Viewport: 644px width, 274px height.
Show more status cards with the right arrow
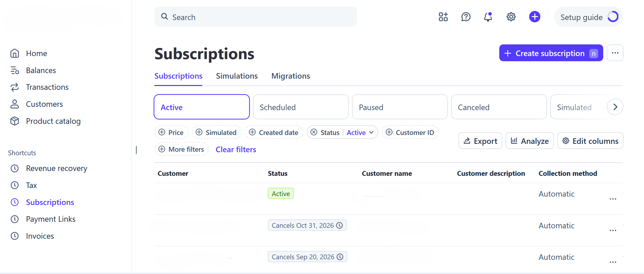[x=615, y=107]
